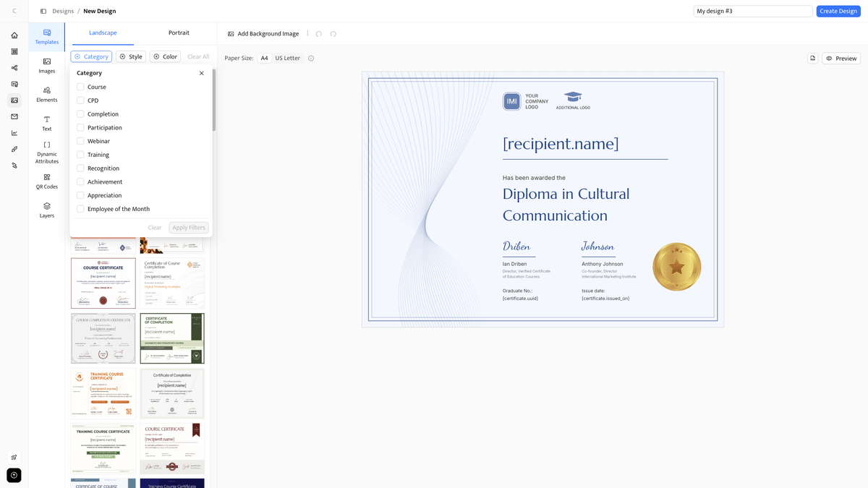
Task: Switch to the Portrait tab
Action: (x=178, y=33)
